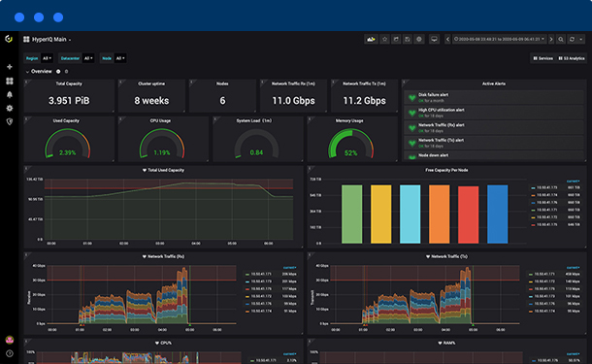Click heart icon of Disk failure alert
592x364 pixels.
pos(411,98)
